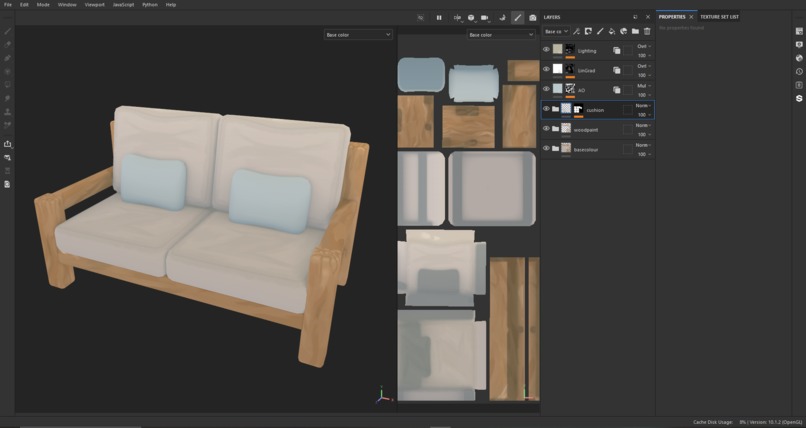
Task: Open the History clock icon in right sidebar
Action: tap(799, 71)
